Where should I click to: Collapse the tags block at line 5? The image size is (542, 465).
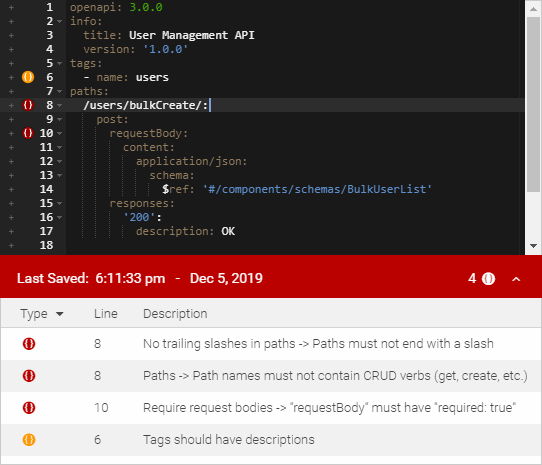click(59, 63)
